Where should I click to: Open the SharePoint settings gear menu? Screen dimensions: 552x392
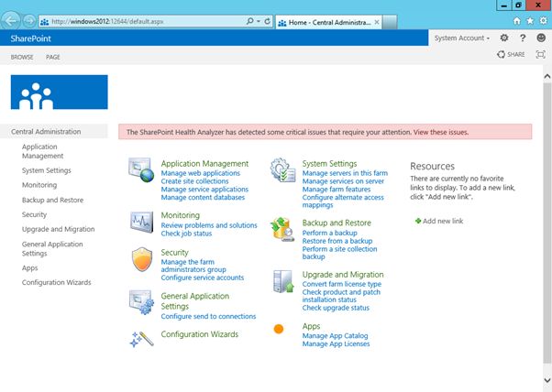pyautogui.click(x=504, y=38)
